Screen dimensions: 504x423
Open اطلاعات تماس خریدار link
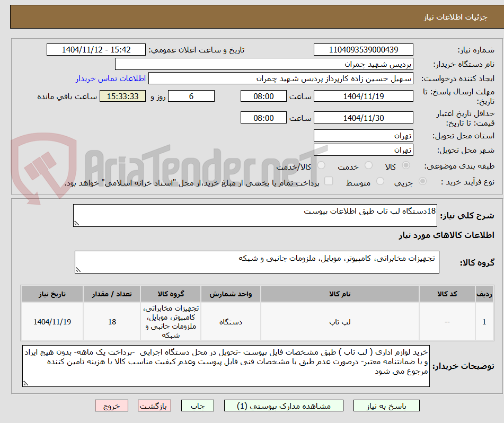click(111, 78)
